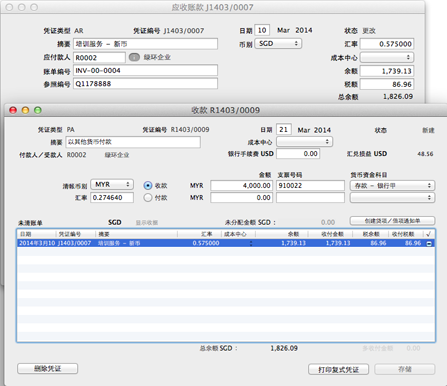447x386 pixels.
Task: Open the MYR clearing currency dropdown
Action: pyautogui.click(x=112, y=184)
